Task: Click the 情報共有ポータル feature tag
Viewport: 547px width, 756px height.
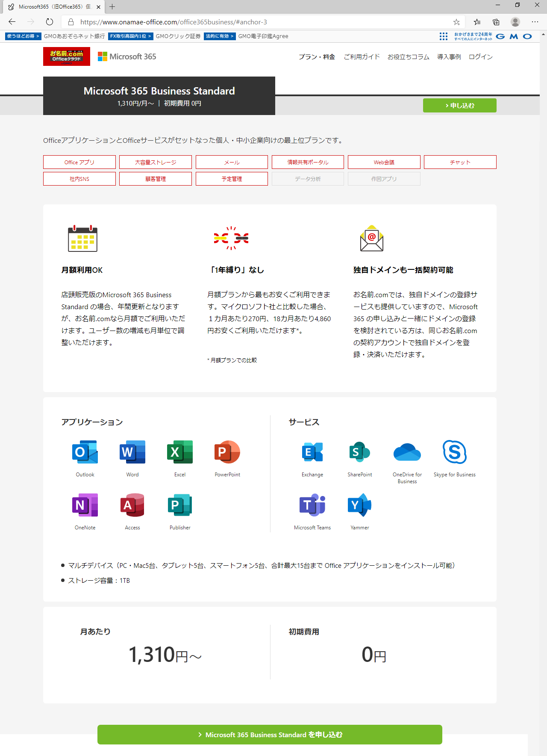Action: (308, 162)
